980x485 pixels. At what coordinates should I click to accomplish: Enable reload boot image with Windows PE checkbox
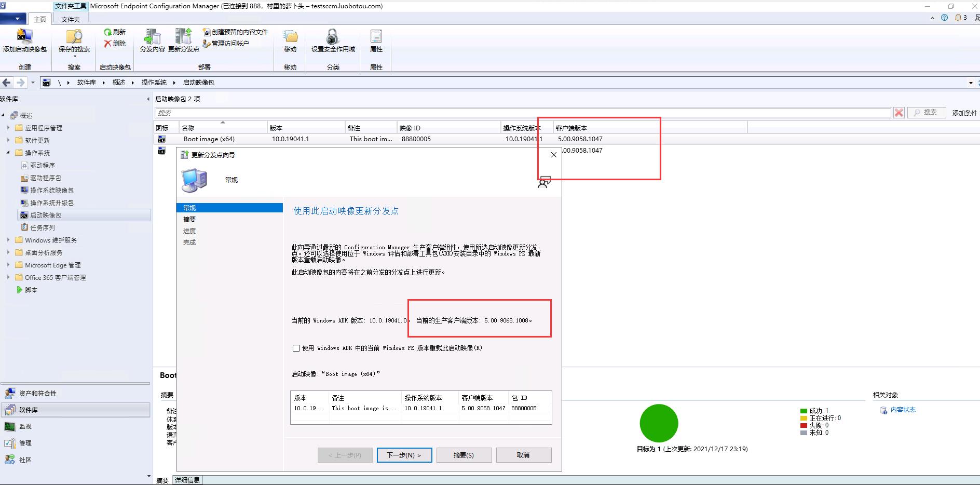296,348
